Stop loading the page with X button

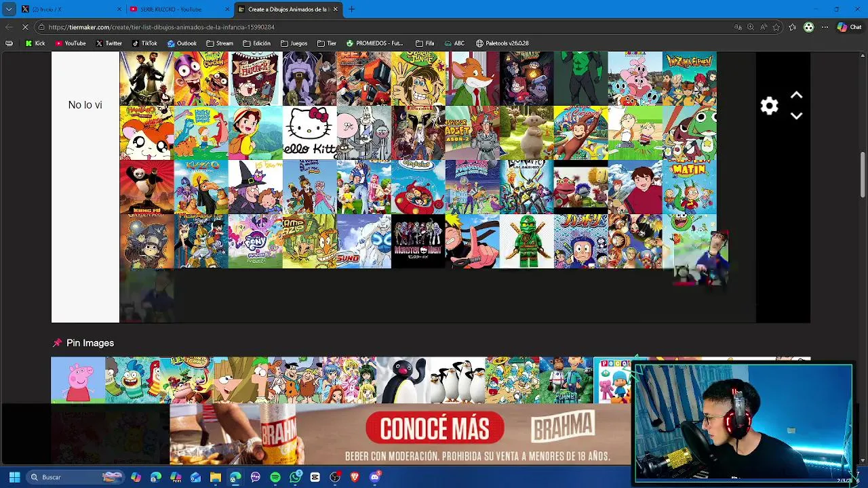click(25, 27)
